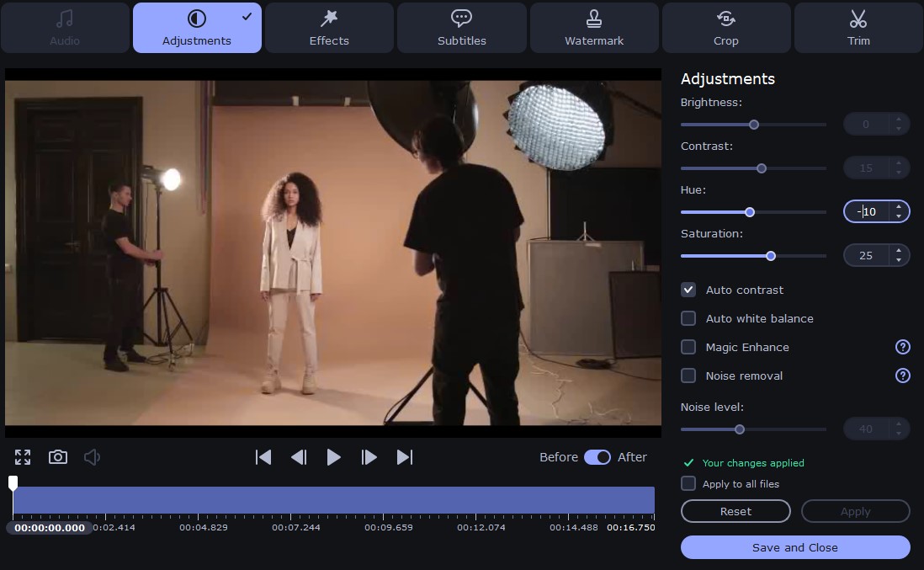Uncheck the Auto contrast checkbox
This screenshot has height=570, width=924.
point(688,290)
